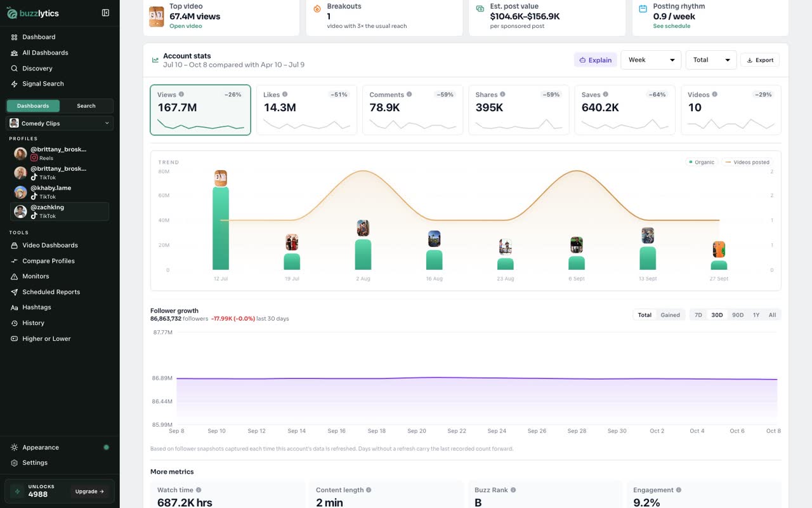The height and width of the screenshot is (508, 812).
Task: Click the Upgrade button
Action: coord(89,491)
